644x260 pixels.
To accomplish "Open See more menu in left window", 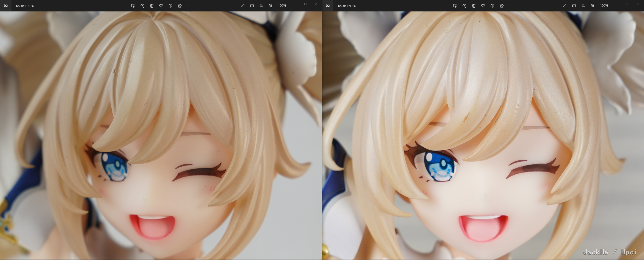I will pyautogui.click(x=189, y=6).
